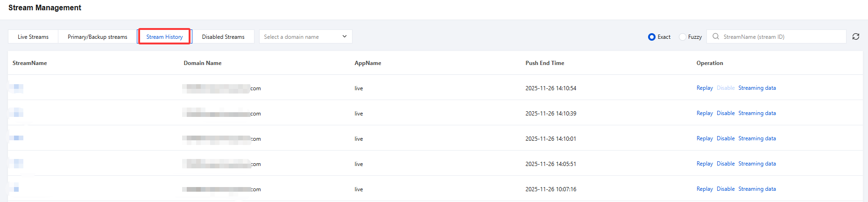This screenshot has height=202, width=868.
Task: Disable the stream ended at 14:10:39
Action: [x=726, y=113]
